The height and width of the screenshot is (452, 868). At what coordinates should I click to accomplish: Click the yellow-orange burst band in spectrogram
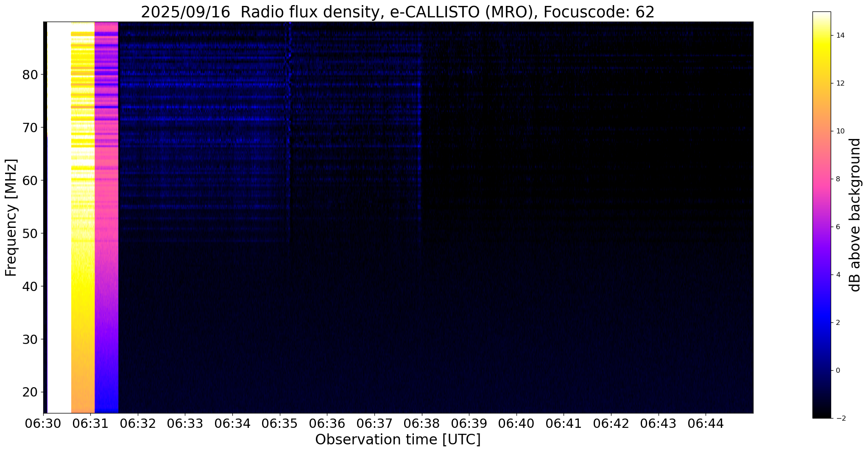[83, 217]
